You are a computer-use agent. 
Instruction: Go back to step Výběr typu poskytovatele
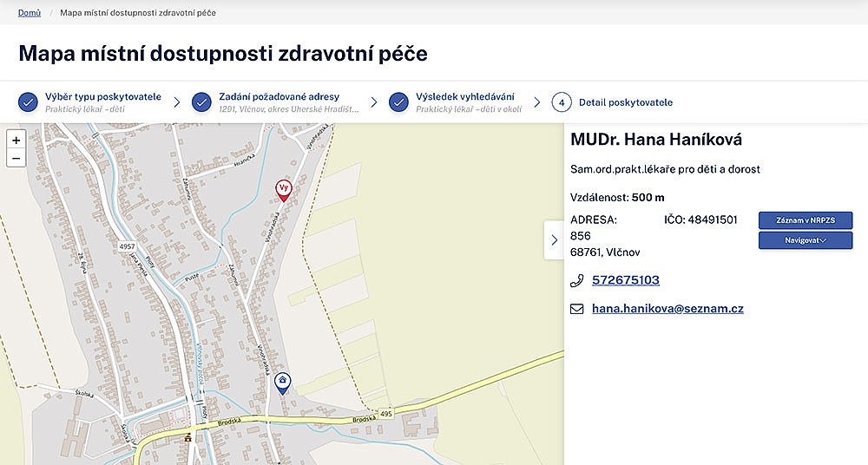103,96
